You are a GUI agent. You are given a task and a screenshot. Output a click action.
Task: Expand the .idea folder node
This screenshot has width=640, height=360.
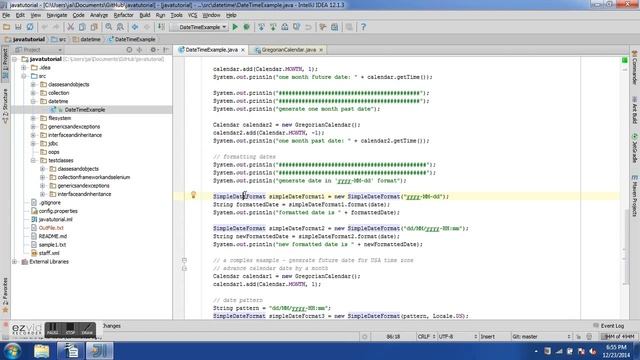(24, 68)
